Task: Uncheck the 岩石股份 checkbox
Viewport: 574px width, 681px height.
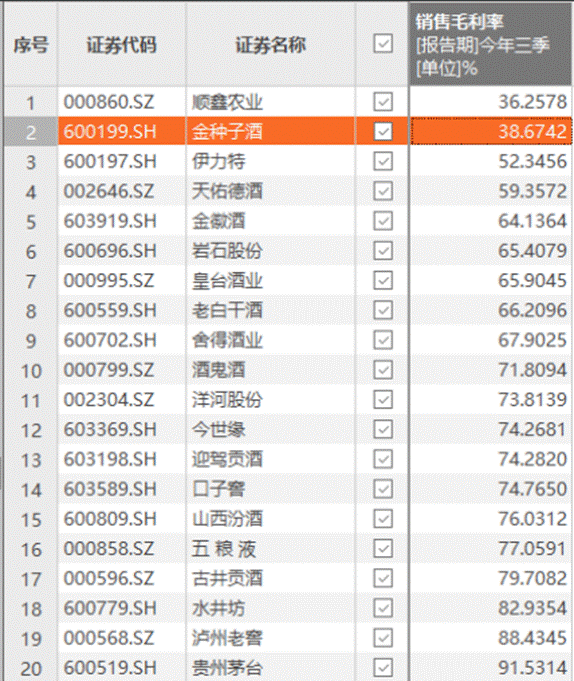Action: tap(383, 251)
